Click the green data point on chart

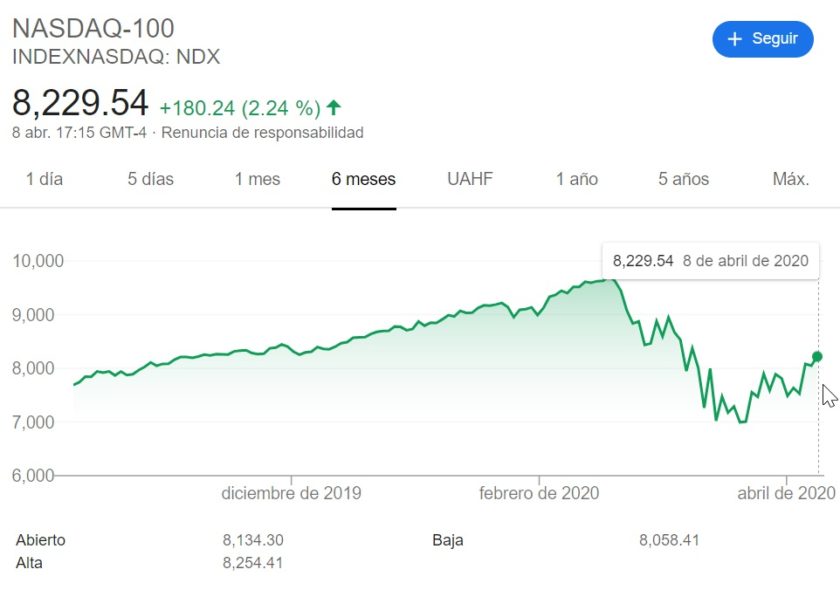[x=817, y=356]
